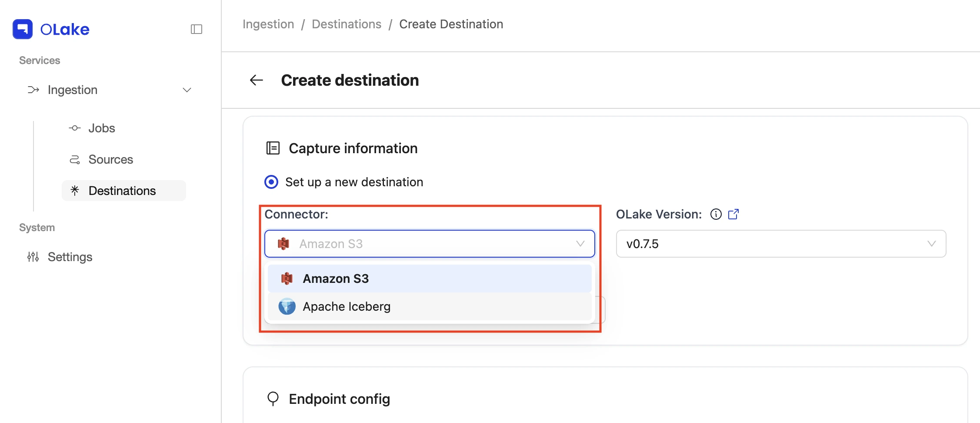This screenshot has width=980, height=423.
Task: Click the Endpoint config pin icon
Action: tap(273, 399)
